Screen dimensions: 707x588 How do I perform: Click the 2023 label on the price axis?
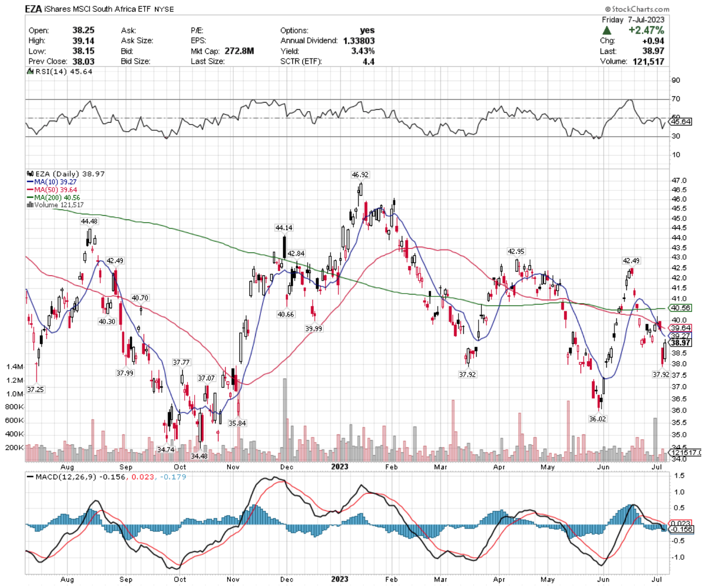[x=340, y=467]
